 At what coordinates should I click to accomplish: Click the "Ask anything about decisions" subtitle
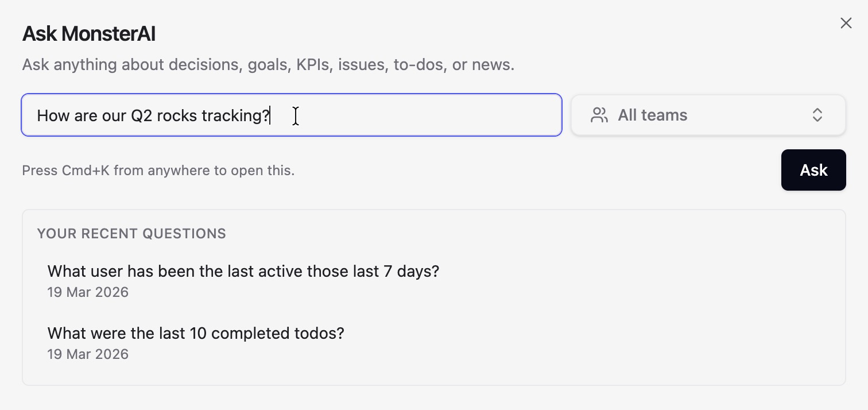(x=268, y=64)
